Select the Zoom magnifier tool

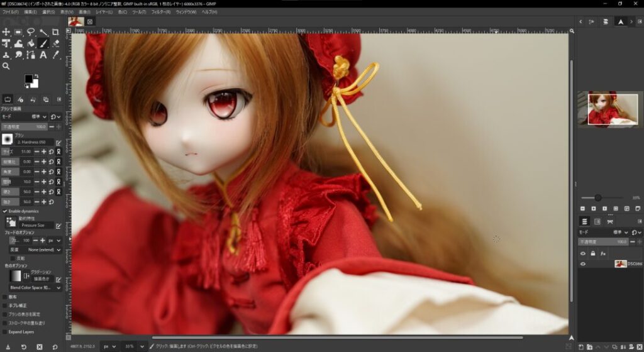coord(6,66)
